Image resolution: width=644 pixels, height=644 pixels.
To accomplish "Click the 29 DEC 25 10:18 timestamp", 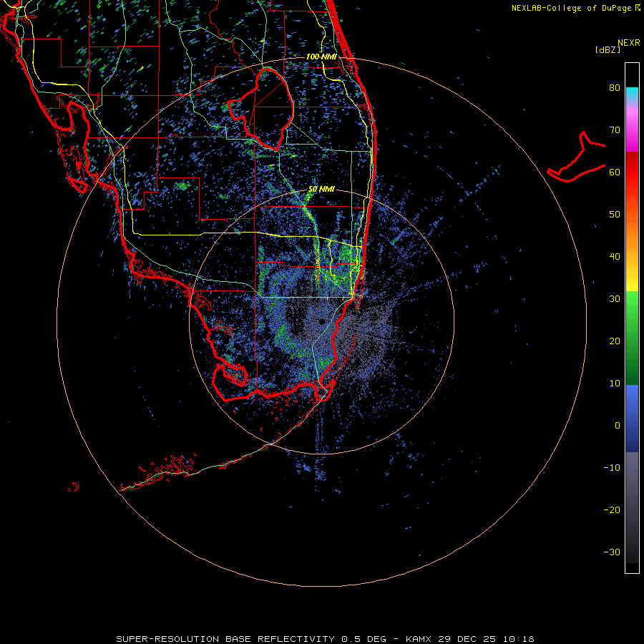I will coord(487,639).
